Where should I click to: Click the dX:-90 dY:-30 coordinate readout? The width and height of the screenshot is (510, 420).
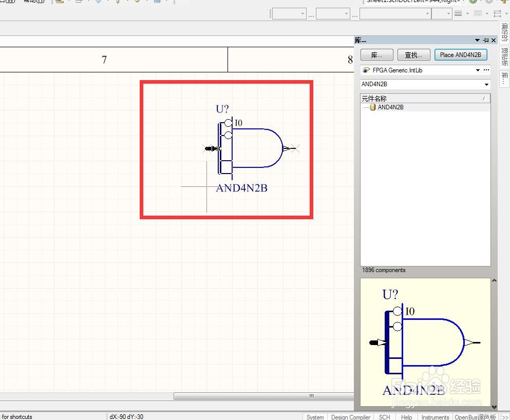126,417
